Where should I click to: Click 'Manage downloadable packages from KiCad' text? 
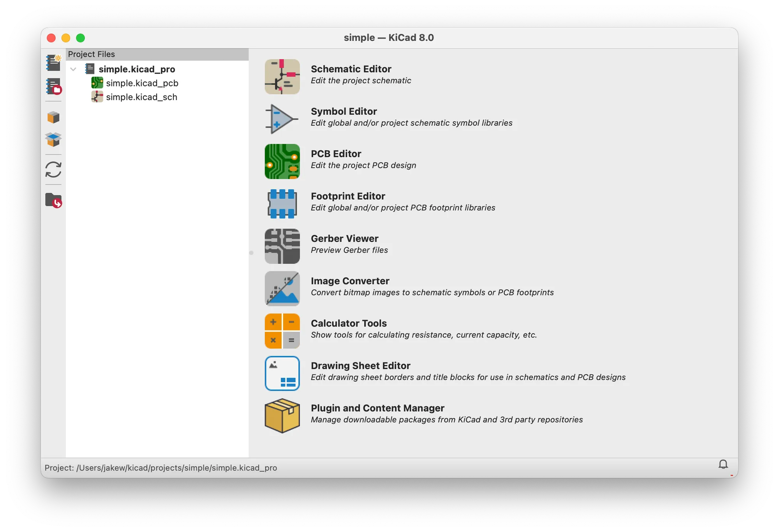(447, 420)
